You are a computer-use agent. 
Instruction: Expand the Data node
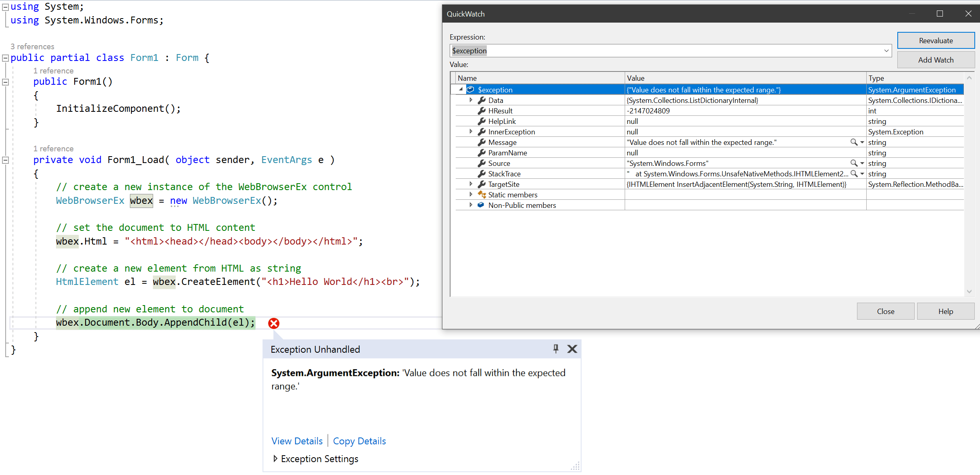point(471,100)
